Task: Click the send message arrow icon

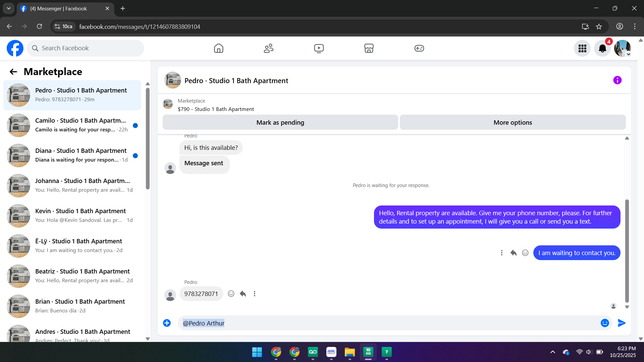Action: tap(621, 323)
